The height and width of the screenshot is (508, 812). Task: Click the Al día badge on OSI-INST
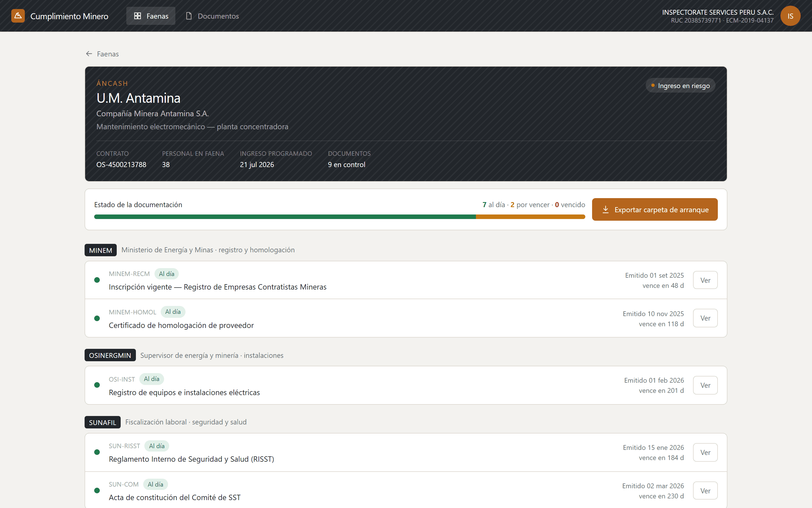tap(152, 379)
